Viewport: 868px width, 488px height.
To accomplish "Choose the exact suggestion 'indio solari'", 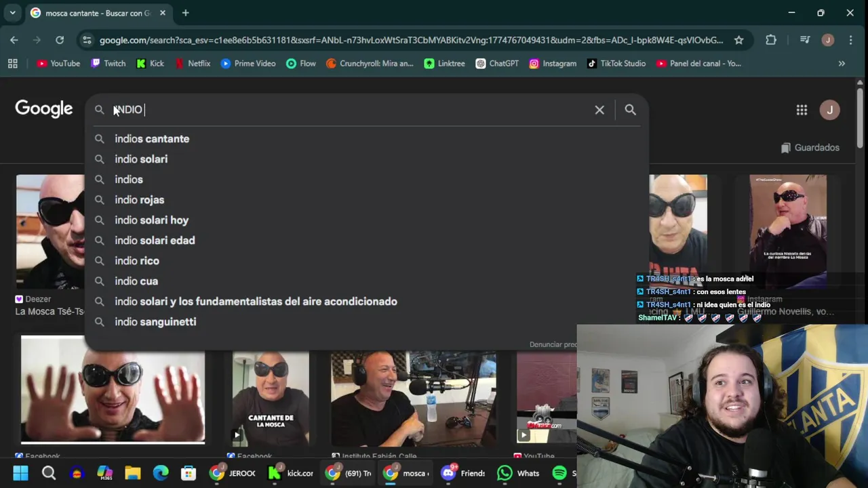I will point(366,159).
